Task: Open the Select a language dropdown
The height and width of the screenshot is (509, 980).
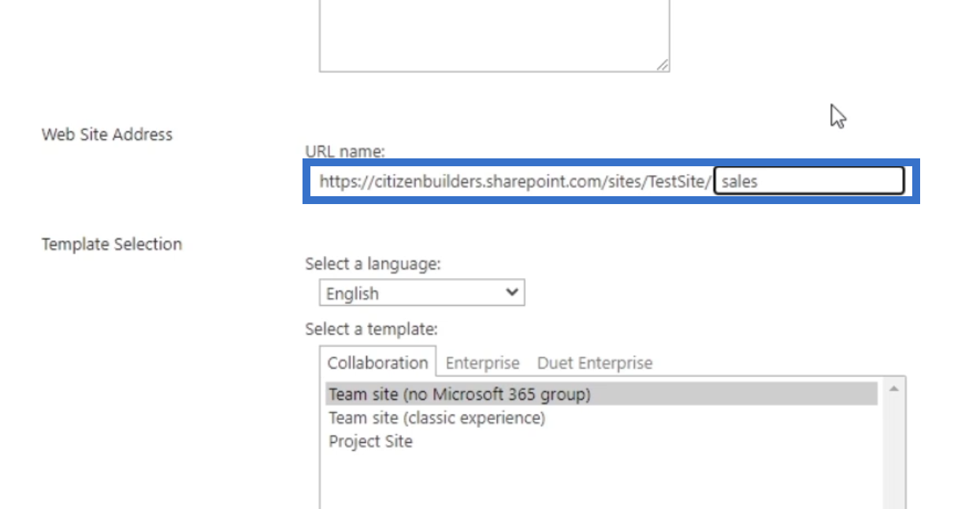Action: click(421, 293)
